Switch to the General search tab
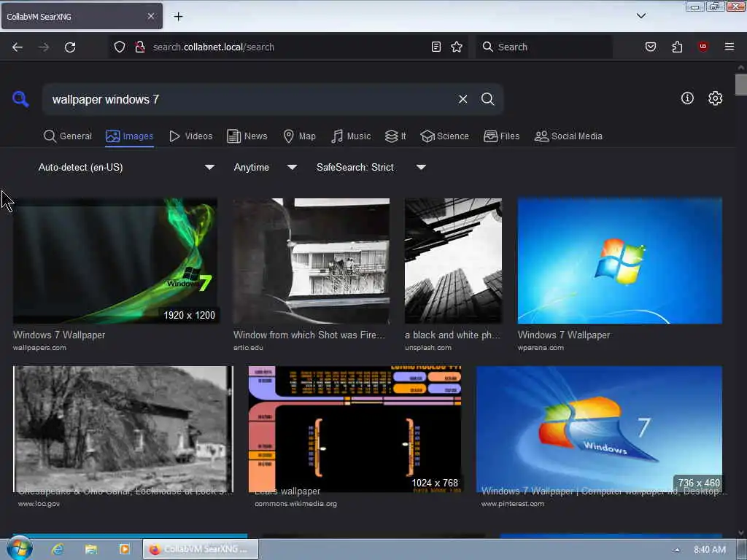 pyautogui.click(x=67, y=136)
